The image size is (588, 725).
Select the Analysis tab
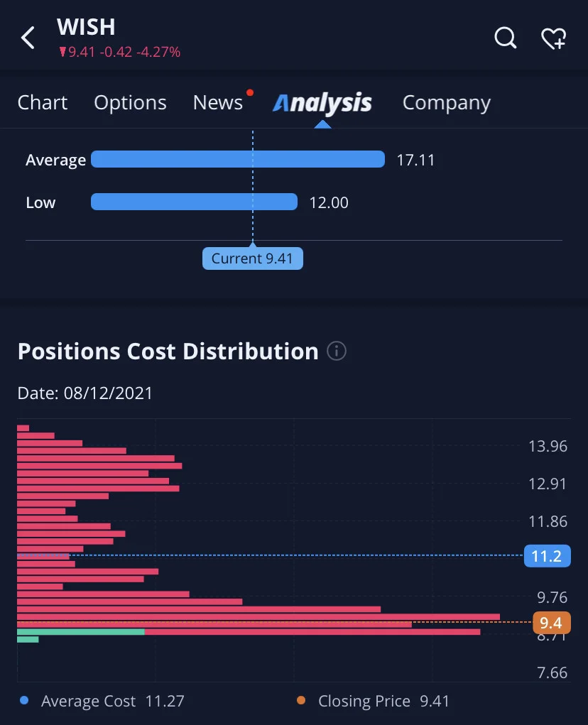(322, 103)
